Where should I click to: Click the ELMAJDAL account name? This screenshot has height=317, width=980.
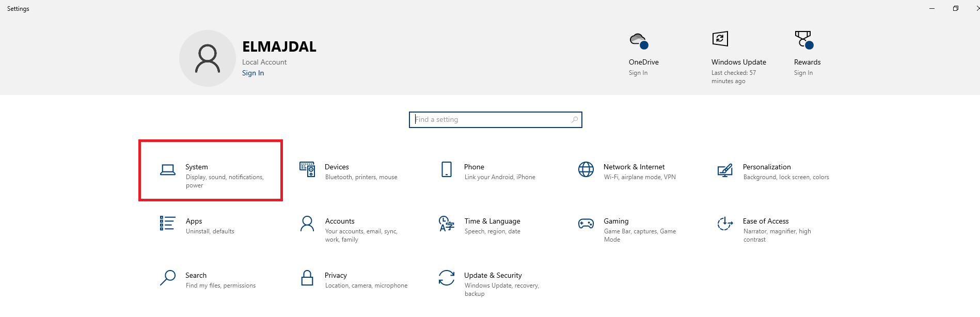[279, 46]
